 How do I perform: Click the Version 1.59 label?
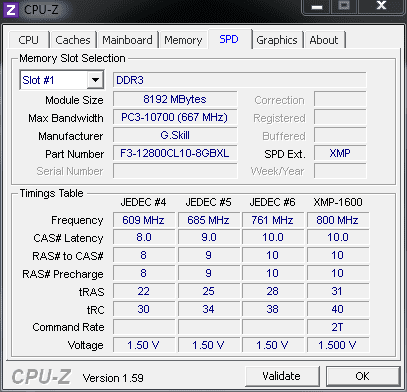[x=113, y=378]
